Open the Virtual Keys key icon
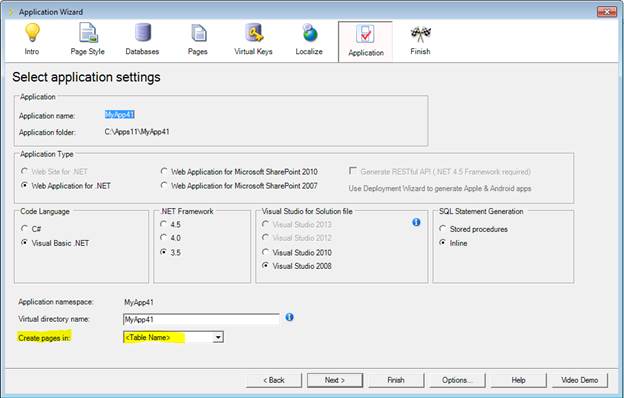Screen dimensions: 624x398 (254, 33)
